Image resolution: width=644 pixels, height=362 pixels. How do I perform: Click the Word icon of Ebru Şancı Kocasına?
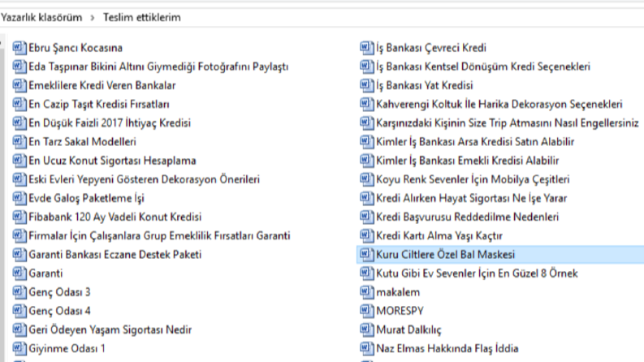pyautogui.click(x=19, y=48)
